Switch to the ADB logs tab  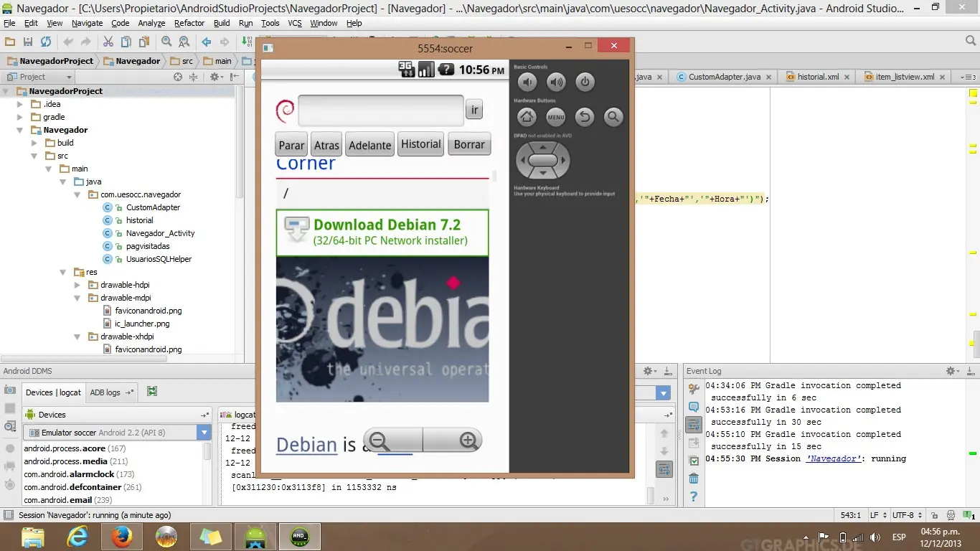(x=110, y=392)
